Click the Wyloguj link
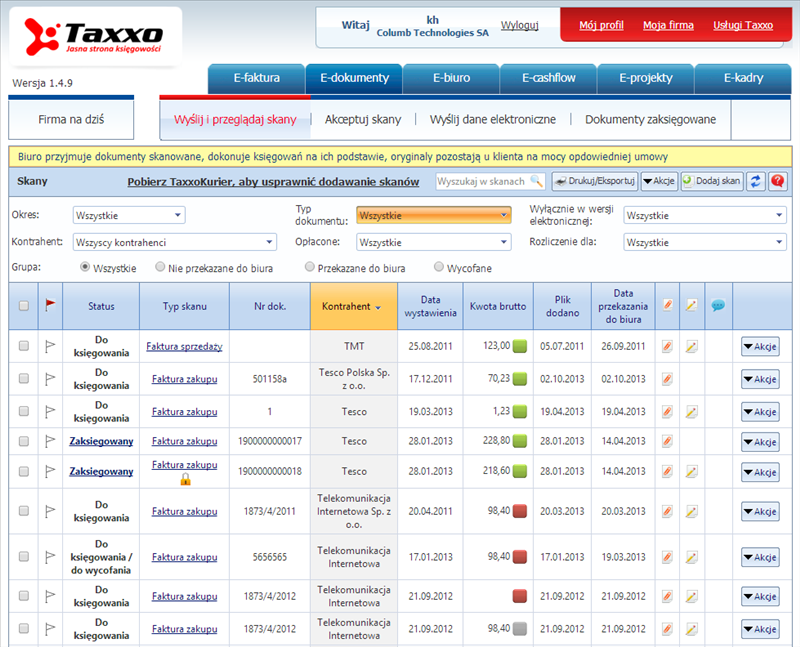 point(519,25)
